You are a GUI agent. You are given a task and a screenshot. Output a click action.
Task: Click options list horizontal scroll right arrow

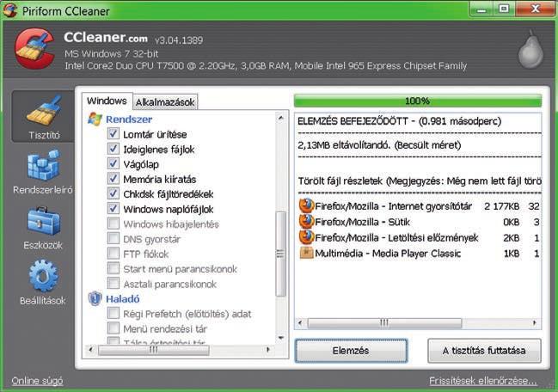[268, 350]
